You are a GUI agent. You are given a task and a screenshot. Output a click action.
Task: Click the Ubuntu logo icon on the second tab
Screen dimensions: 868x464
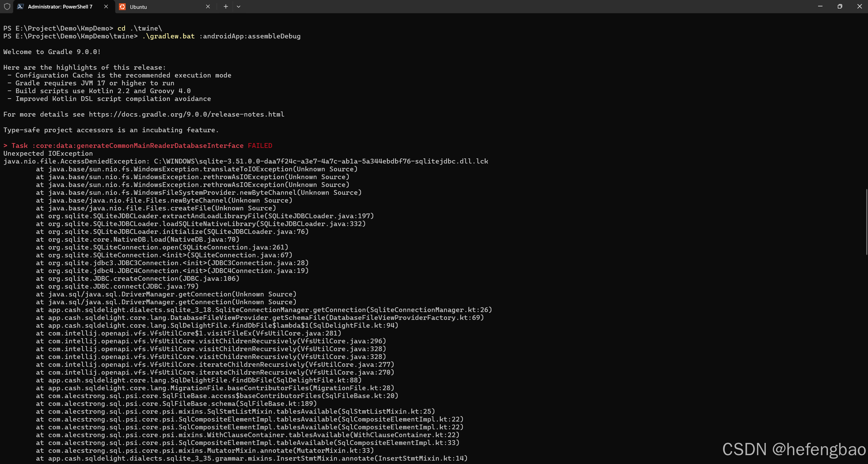(122, 6)
